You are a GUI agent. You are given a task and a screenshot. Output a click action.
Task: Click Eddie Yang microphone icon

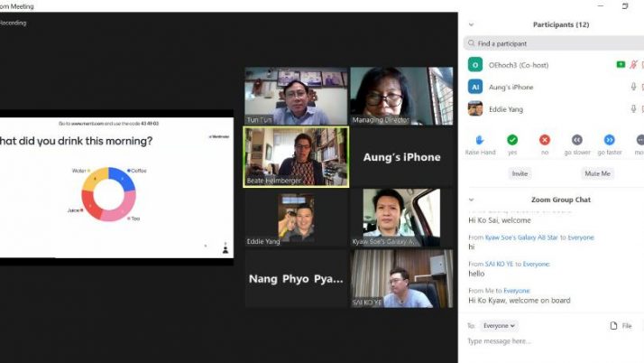click(634, 108)
